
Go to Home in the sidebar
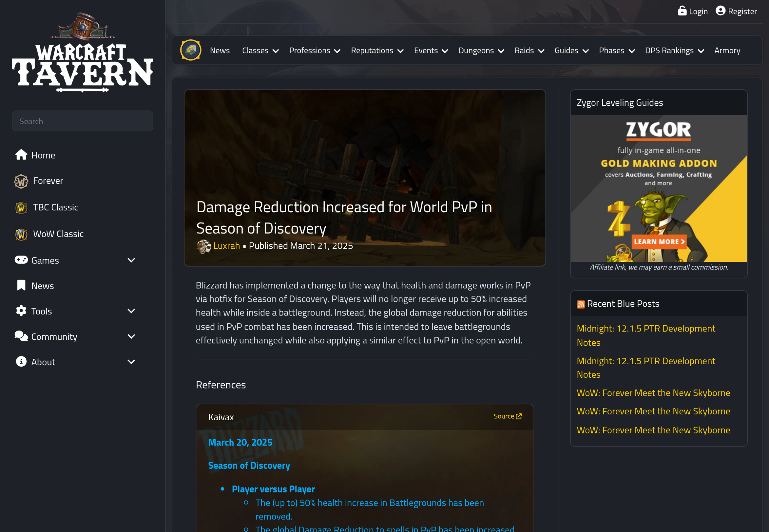43,155
